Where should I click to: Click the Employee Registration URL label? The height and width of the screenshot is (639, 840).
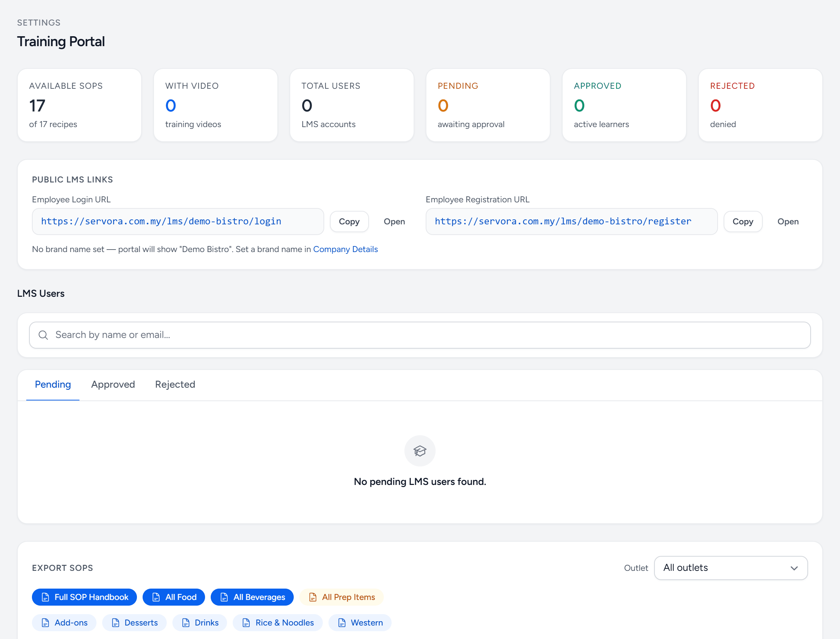pos(477,199)
